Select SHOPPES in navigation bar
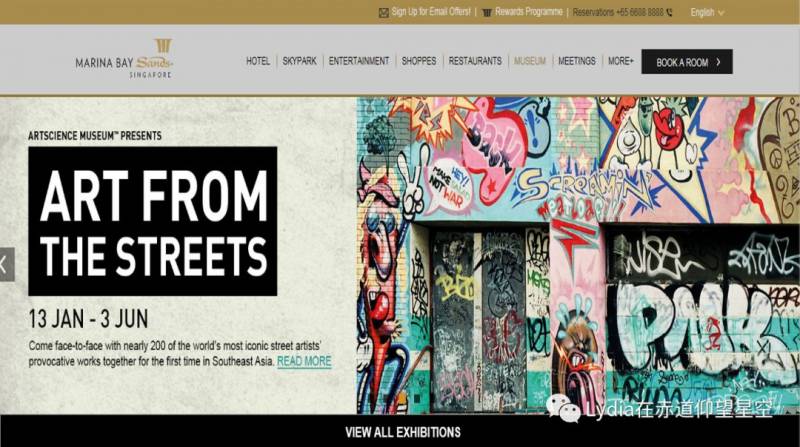This screenshot has height=447, width=800. coord(419,61)
